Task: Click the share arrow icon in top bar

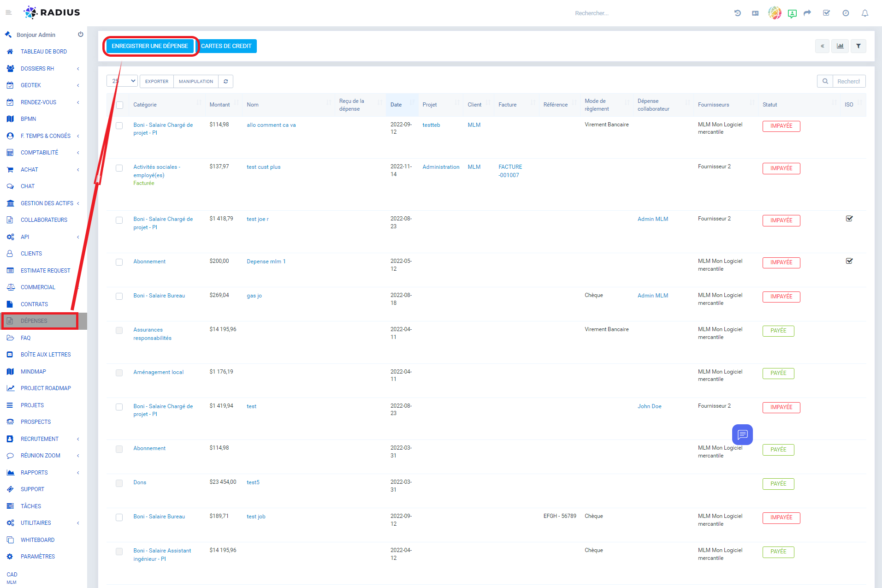Action: pos(807,13)
